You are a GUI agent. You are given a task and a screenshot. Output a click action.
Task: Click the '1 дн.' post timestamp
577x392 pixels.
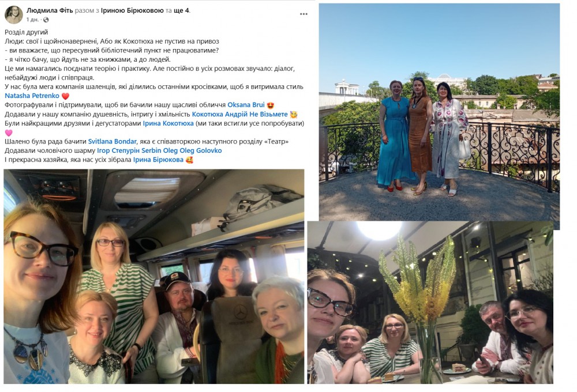coord(32,20)
